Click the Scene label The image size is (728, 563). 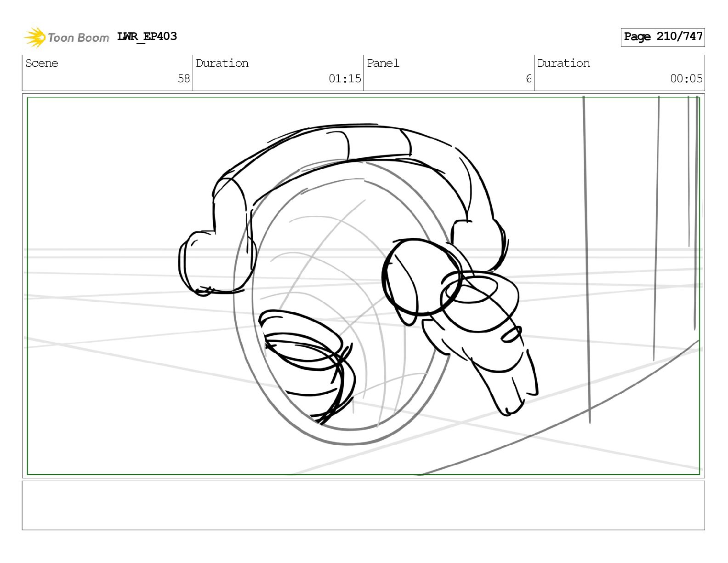(42, 63)
